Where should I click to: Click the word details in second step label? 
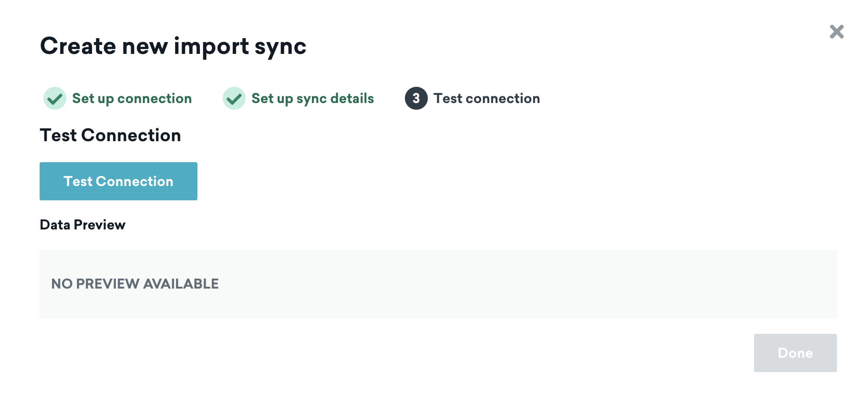coord(352,98)
